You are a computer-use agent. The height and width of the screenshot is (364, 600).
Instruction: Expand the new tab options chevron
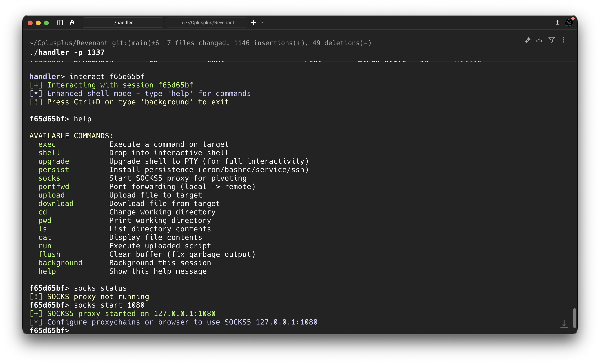[x=262, y=23]
